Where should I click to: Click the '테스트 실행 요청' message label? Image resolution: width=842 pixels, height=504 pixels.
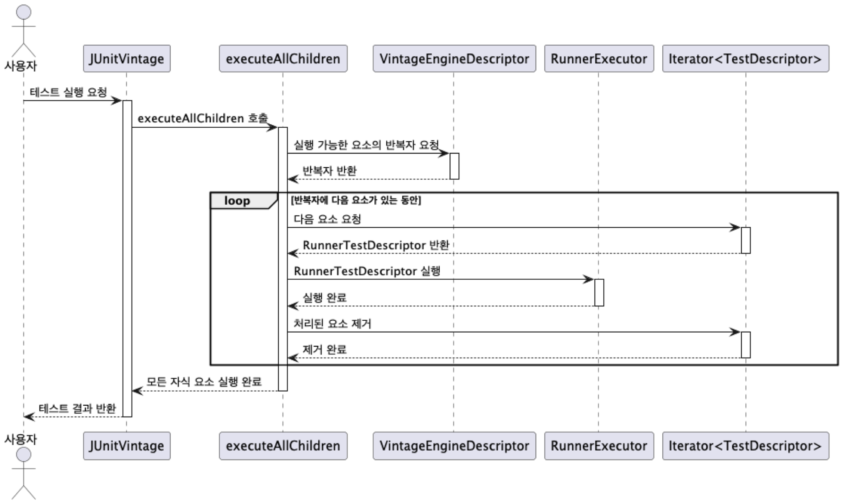(x=68, y=92)
